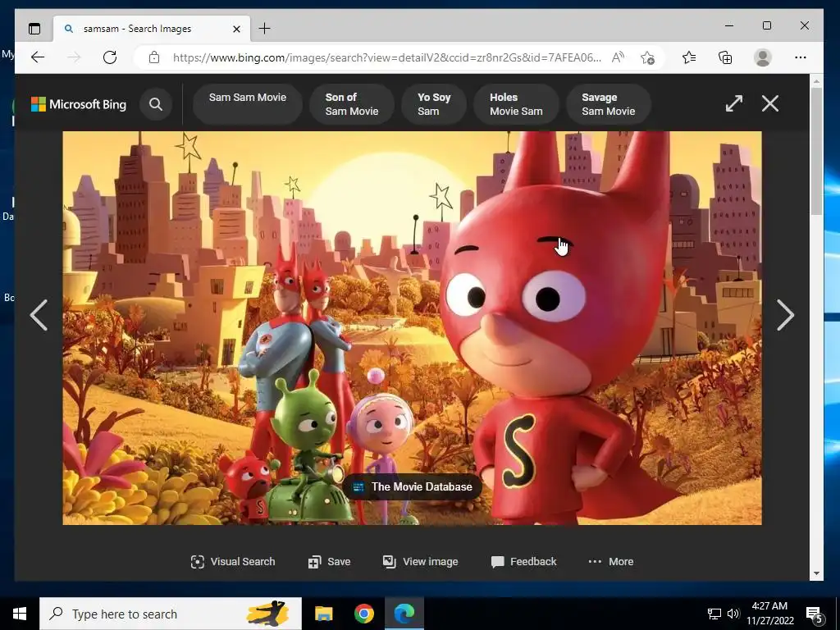Open the notification center

pos(815,614)
